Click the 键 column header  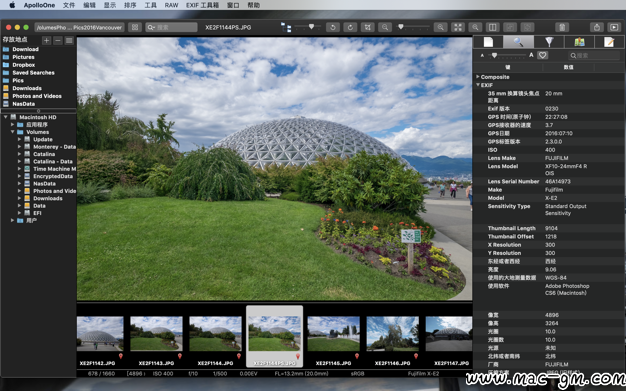[507, 67]
